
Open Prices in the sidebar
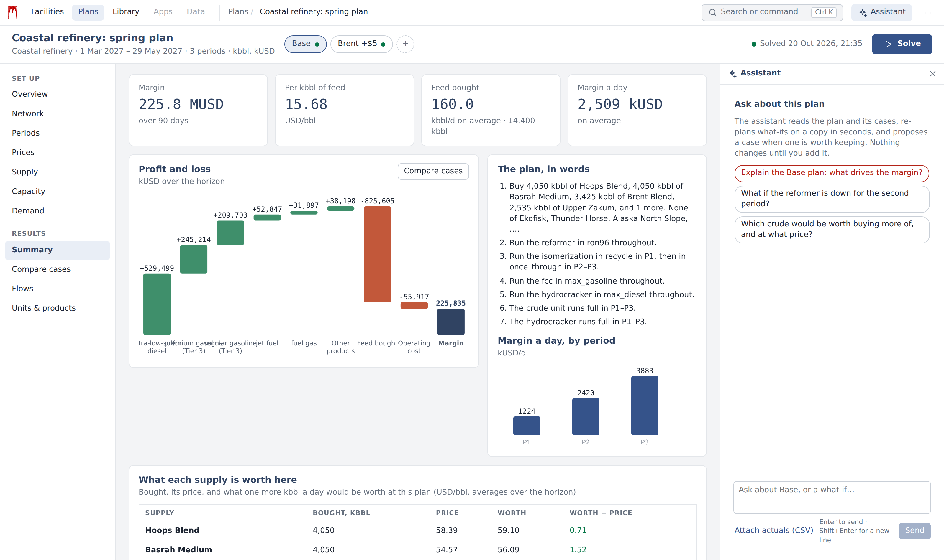(x=58, y=152)
